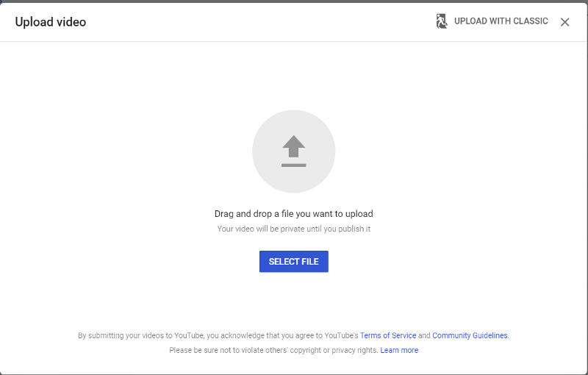Click the horizontal bar beneath the upload arrow
The image size is (588, 375).
[x=293, y=165]
